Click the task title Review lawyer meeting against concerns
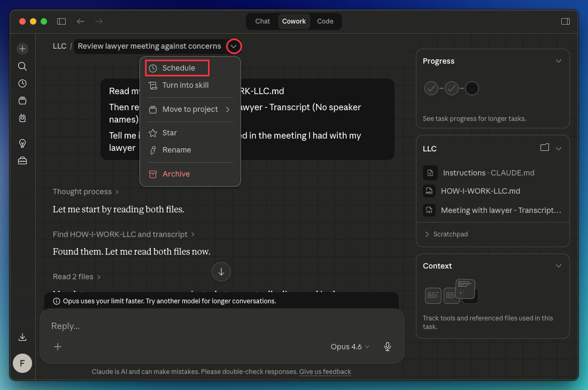Image resolution: width=588 pixels, height=390 pixels. (149, 46)
